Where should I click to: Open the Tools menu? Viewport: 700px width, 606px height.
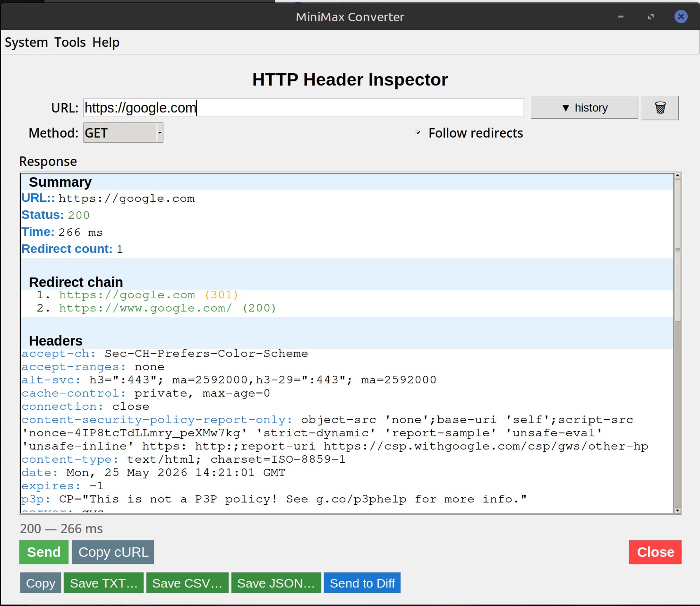pyautogui.click(x=70, y=43)
